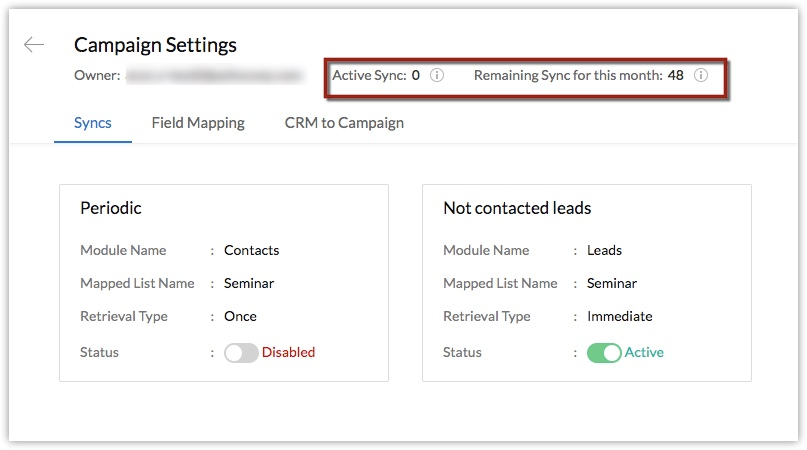Switch to the Field Mapping tab

click(x=198, y=123)
